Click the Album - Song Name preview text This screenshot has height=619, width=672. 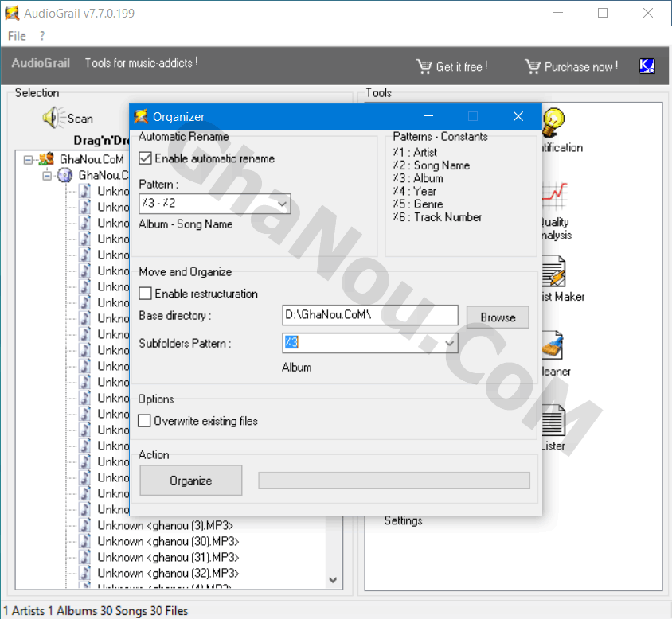coord(186,224)
